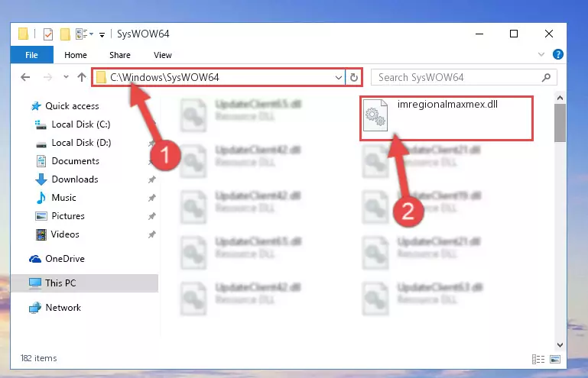This screenshot has height=378, width=588.
Task: Click the imregionalmaxmex.dll gear file icon
Action: pos(375,115)
